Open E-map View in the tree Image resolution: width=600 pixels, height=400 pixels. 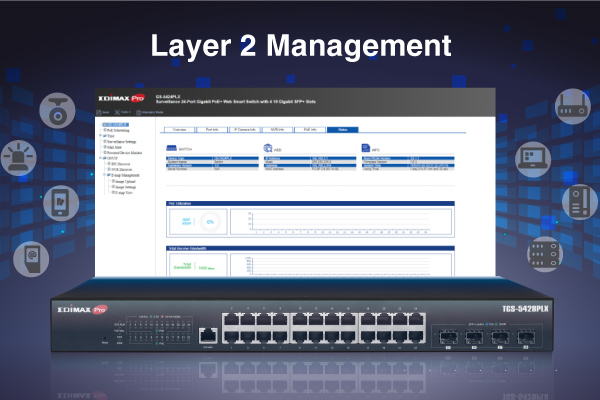pos(122,193)
